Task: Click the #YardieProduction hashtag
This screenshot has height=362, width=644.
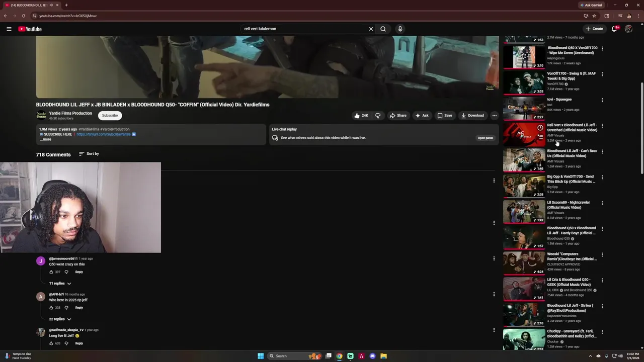Action: point(115,129)
